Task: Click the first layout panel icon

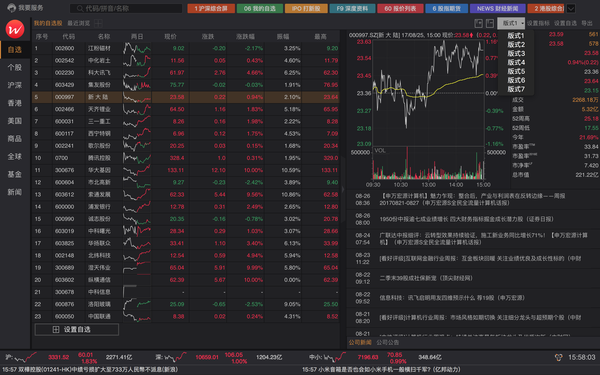Action: pyautogui.click(x=478, y=23)
